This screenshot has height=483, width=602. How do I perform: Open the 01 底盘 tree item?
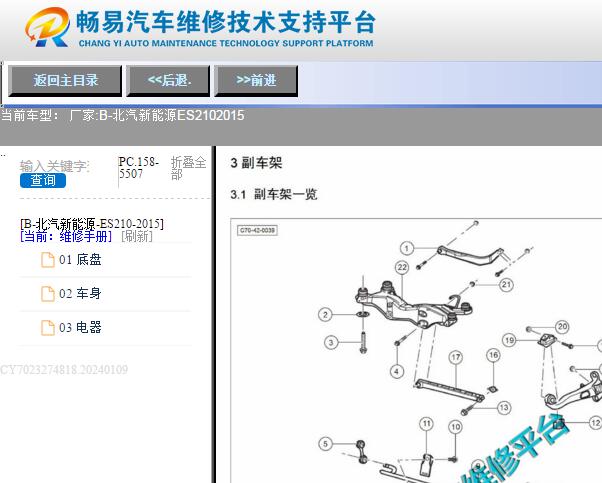coord(80,260)
